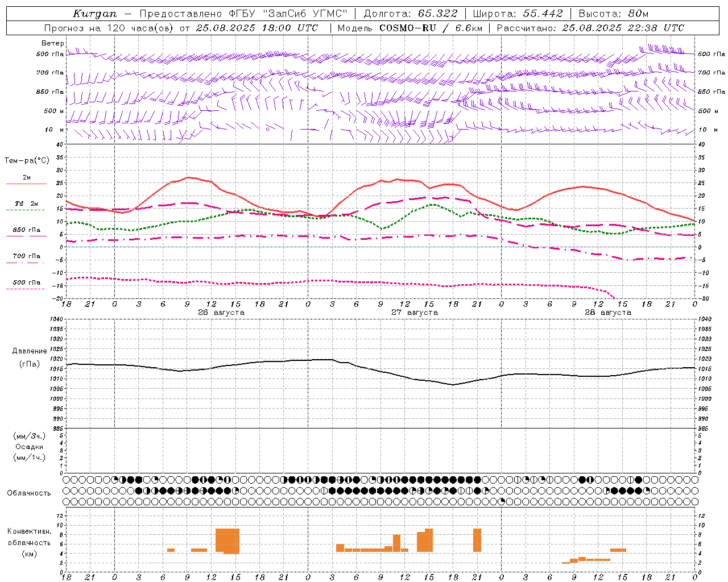Select the text Предоставлено ФГБУ "ЗапСиб УГМС"

click(x=243, y=14)
